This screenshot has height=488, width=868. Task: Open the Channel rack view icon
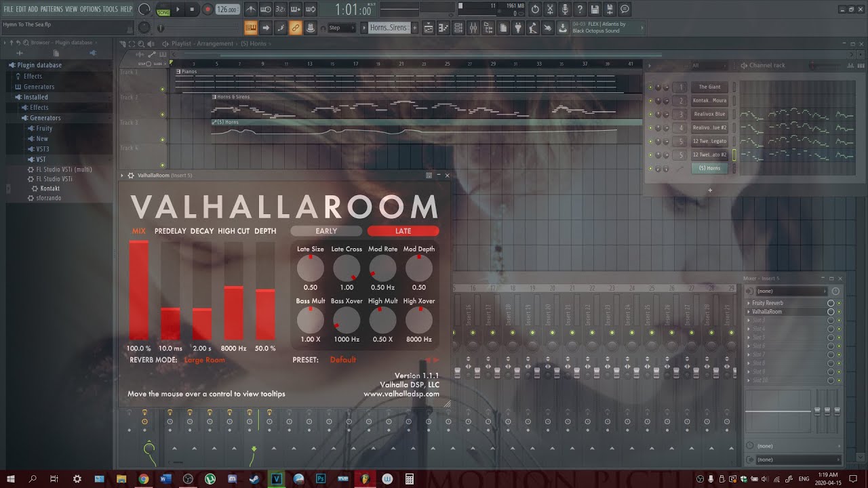click(x=458, y=28)
